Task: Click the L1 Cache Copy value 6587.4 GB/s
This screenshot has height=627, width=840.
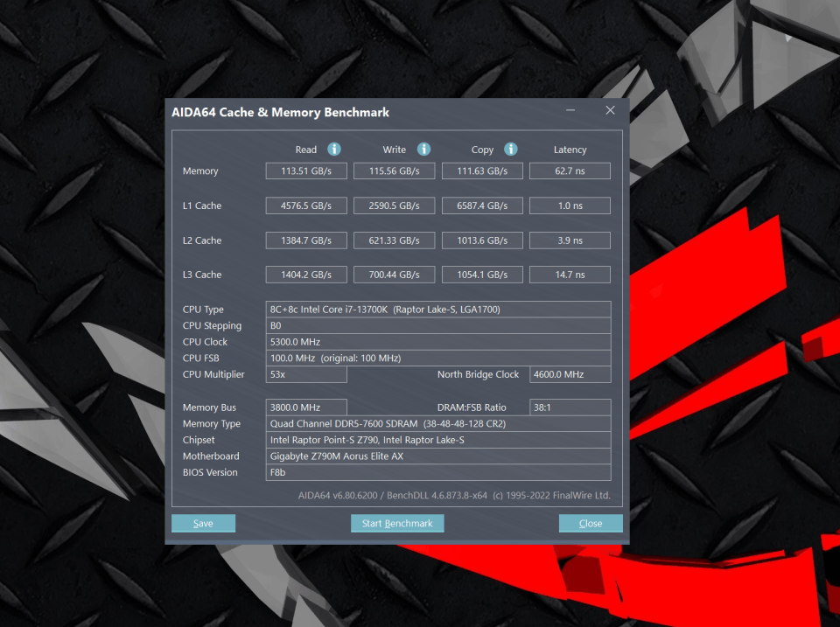Action: (482, 206)
